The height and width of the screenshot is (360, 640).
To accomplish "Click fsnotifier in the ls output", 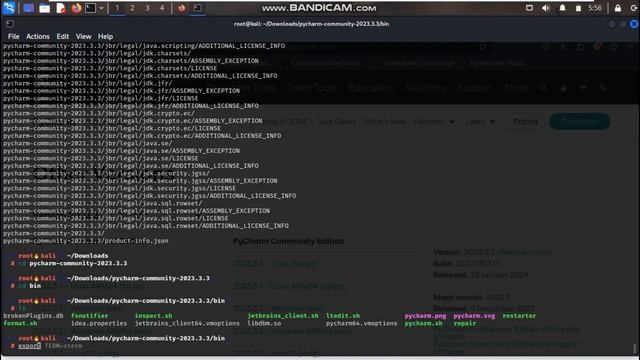I will coord(90,316).
